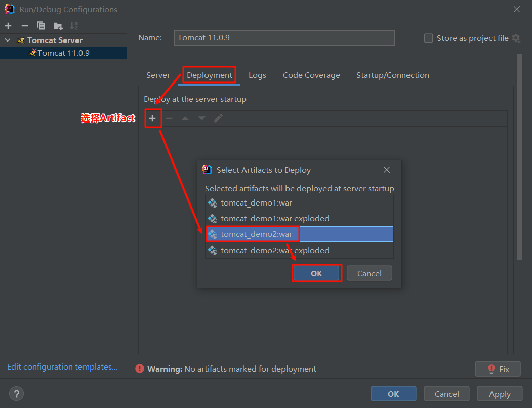Enable Store as project file checkbox
The image size is (532, 408).
coord(429,38)
